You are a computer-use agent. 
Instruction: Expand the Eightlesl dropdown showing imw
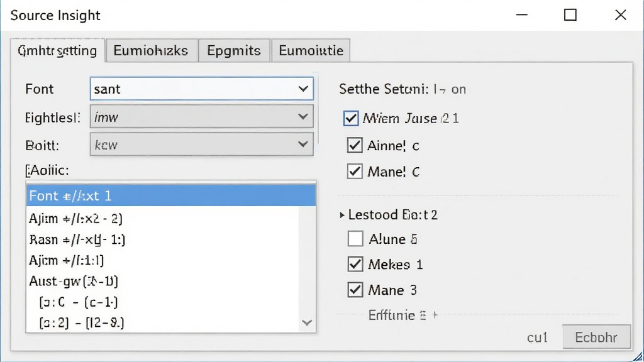202,117
